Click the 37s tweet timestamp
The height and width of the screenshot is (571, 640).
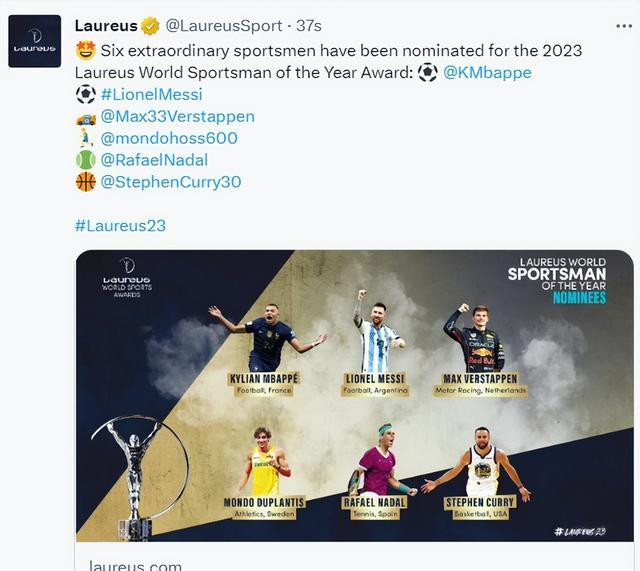pos(309,26)
